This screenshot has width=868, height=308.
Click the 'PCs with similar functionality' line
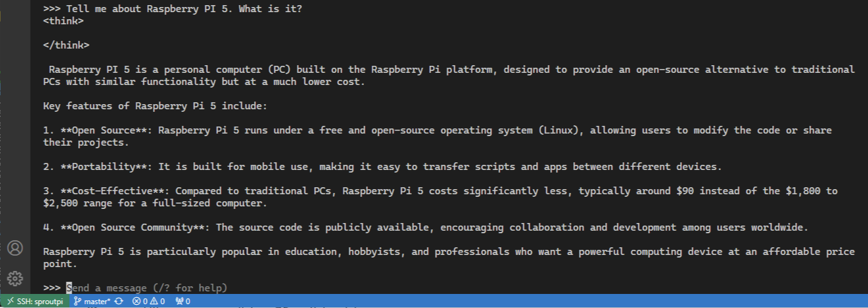coord(204,82)
